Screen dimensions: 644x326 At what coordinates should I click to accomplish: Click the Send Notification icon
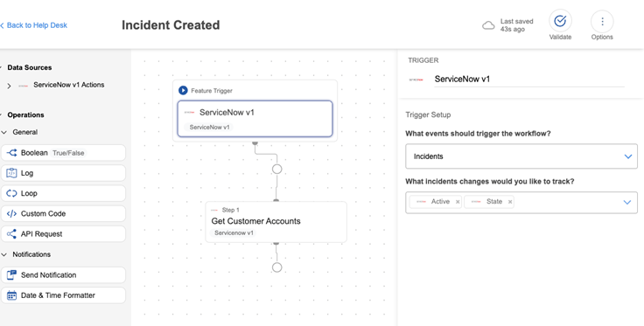coord(11,274)
